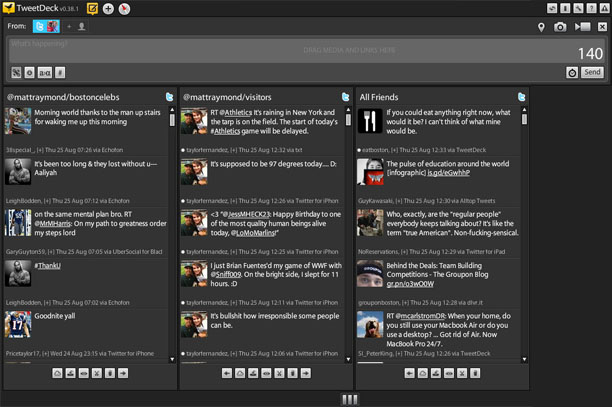Viewport: 612px width, 407px height.
Task: Select the All Friends column header
Action: [x=379, y=97]
